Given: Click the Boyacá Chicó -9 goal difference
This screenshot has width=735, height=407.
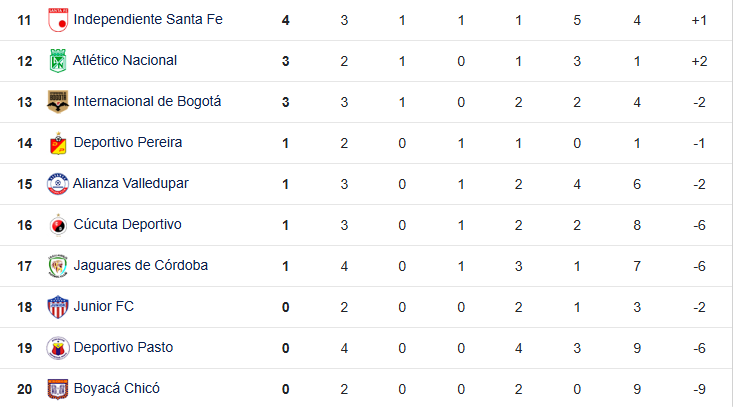Looking at the screenshot, I should (699, 389).
